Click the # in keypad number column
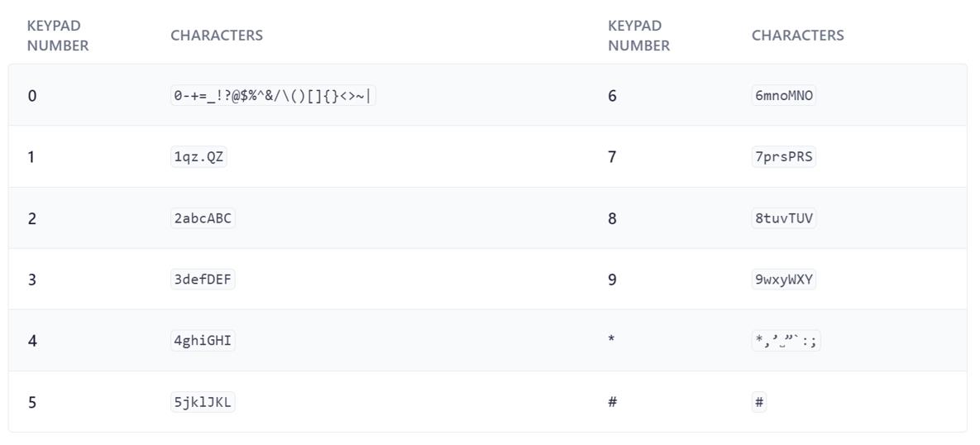The width and height of the screenshot is (980, 445). [x=613, y=402]
